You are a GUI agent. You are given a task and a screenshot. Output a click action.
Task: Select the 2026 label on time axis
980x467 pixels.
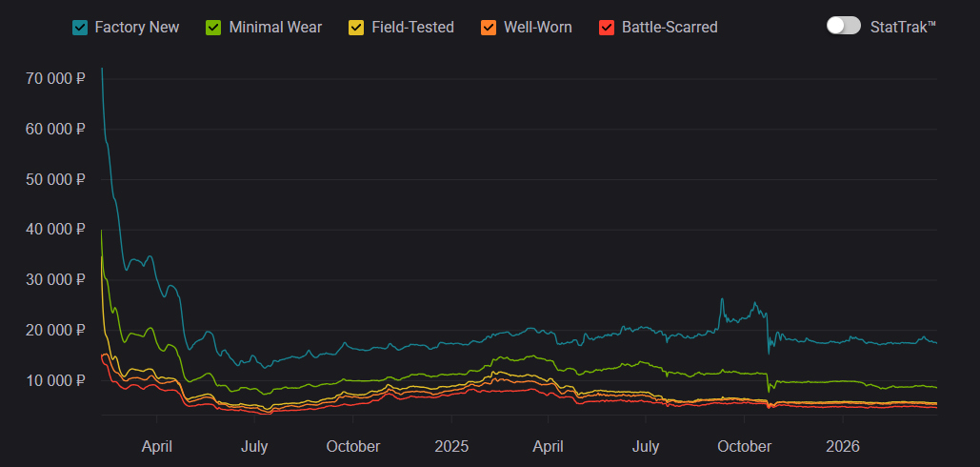click(843, 446)
